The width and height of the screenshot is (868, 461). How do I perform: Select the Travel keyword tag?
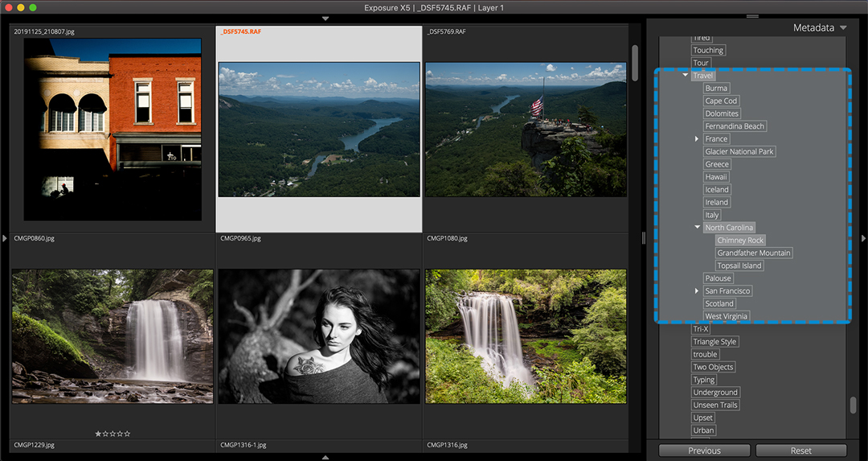pyautogui.click(x=703, y=76)
